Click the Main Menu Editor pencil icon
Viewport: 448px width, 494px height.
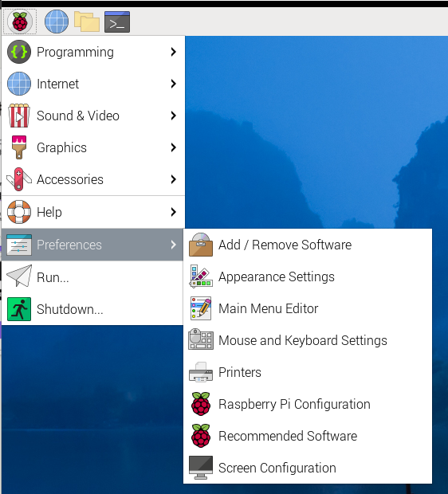point(201,308)
